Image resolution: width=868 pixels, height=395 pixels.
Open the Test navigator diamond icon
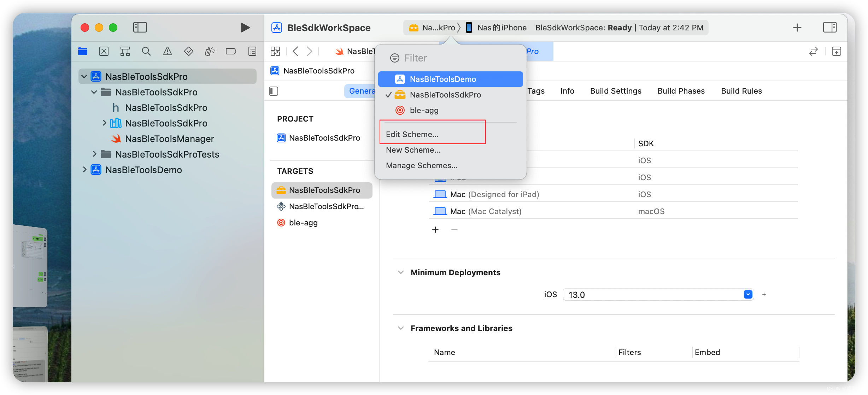[188, 52]
